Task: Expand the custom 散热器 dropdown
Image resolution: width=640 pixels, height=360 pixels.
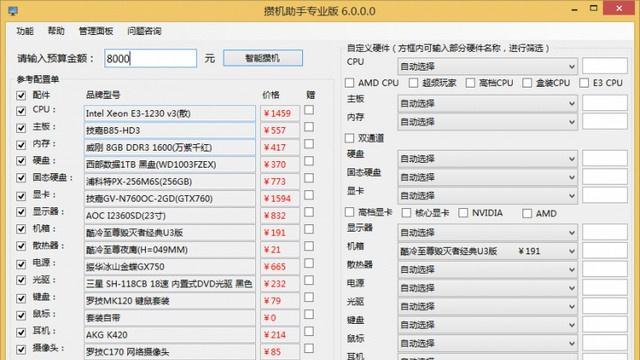Action: coord(487,269)
